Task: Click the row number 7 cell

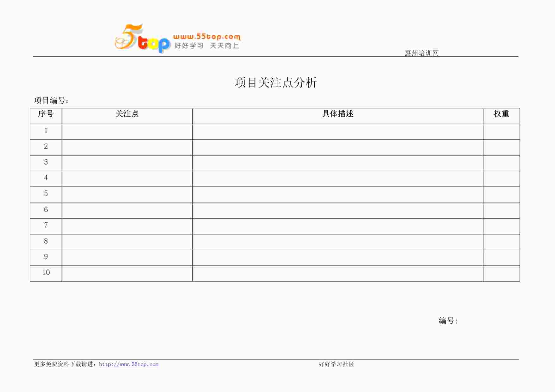Action: 46,226
